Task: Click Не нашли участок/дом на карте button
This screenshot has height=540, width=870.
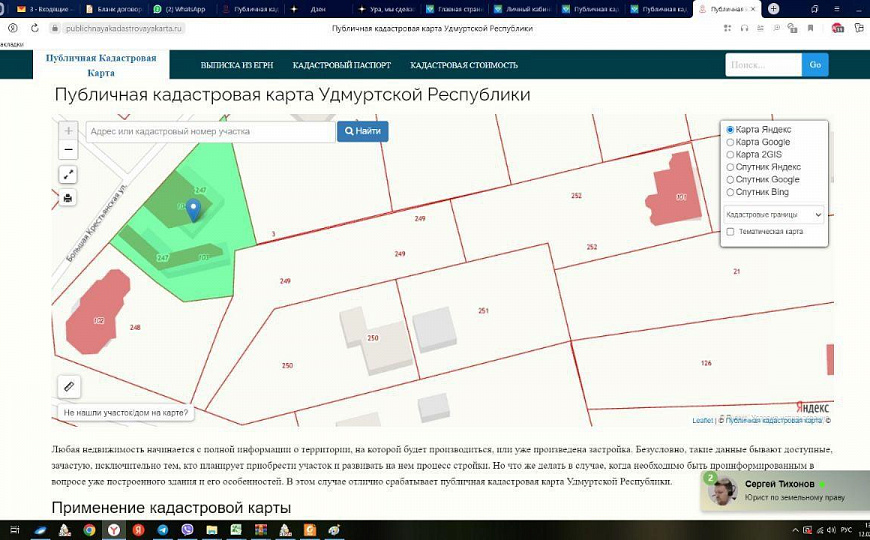Action: pyautogui.click(x=126, y=412)
